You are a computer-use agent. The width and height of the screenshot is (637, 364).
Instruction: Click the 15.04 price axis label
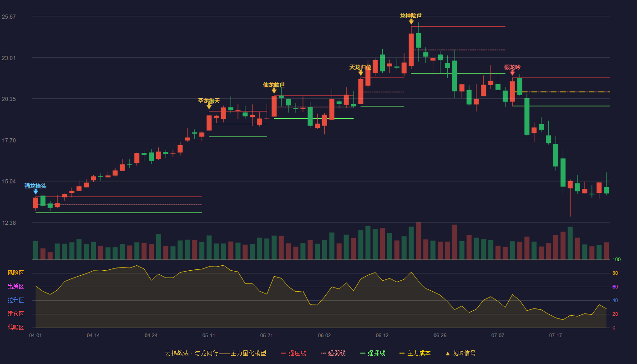[9, 182]
